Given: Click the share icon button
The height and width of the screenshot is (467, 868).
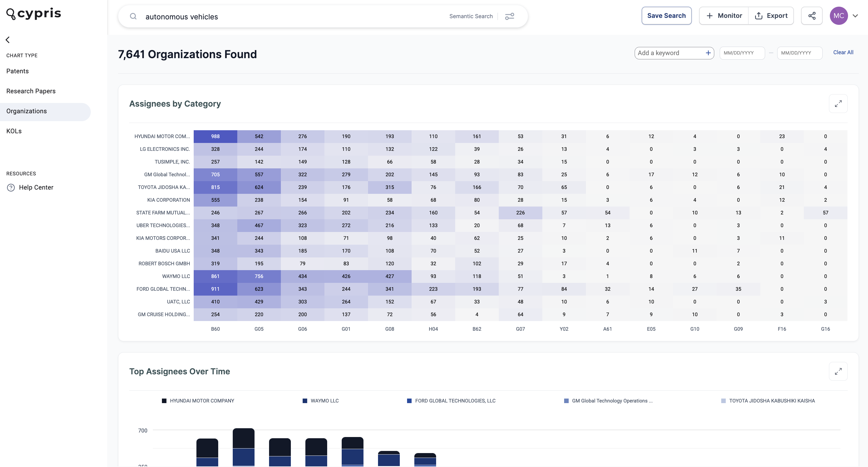Looking at the screenshot, I should (812, 16).
